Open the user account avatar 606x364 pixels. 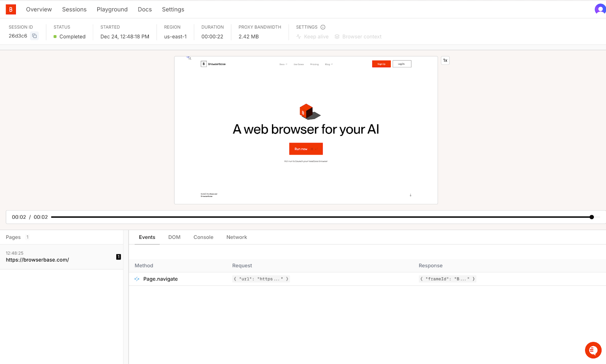[600, 9]
